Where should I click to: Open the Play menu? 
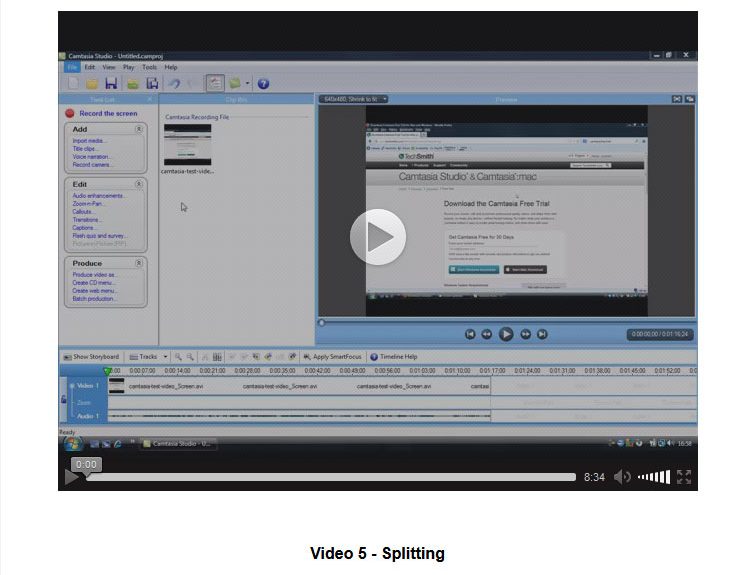point(128,67)
